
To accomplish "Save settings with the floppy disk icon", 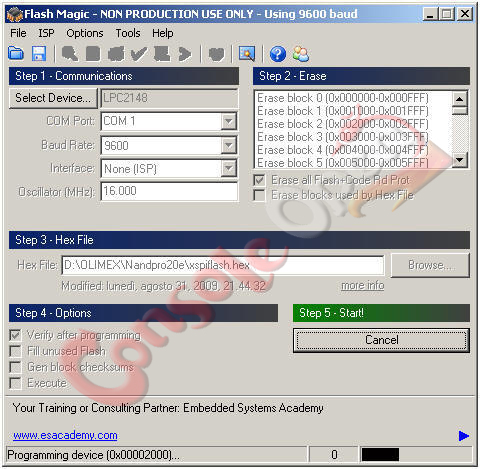I will 39,53.
